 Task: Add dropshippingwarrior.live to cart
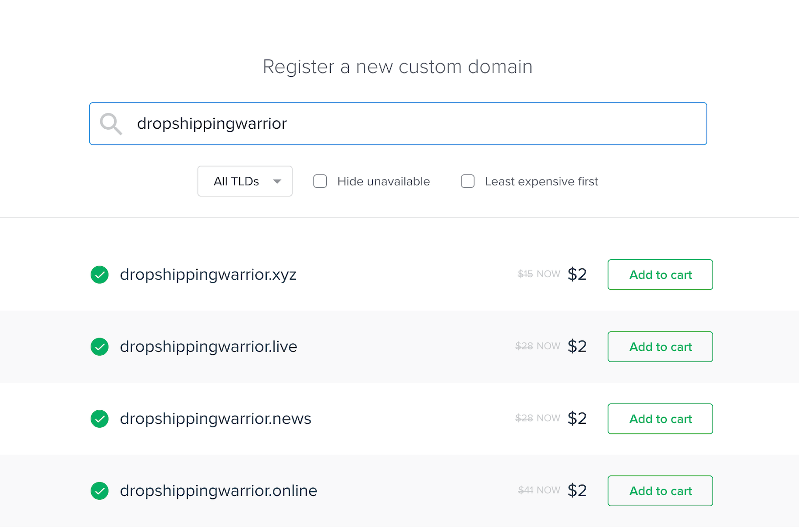[660, 347]
